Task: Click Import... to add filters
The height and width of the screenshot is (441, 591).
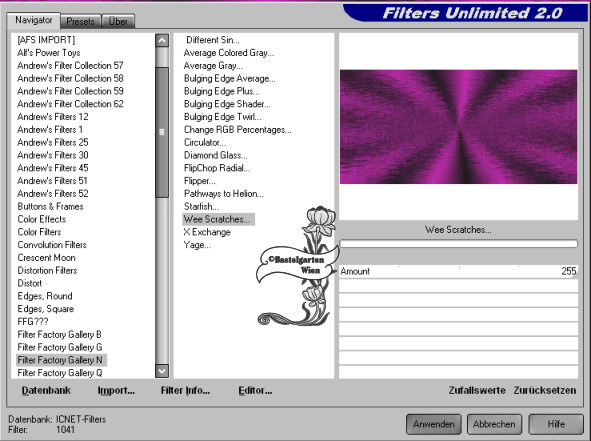Action: coord(116,390)
